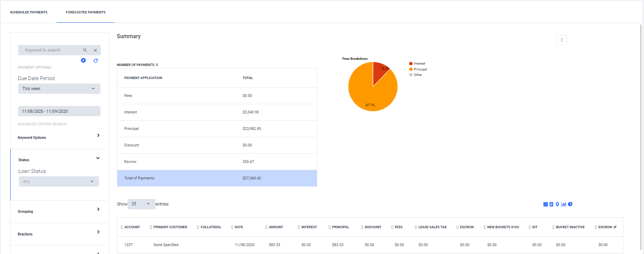Toggle Principal in the pie chart legend

pyautogui.click(x=418, y=69)
